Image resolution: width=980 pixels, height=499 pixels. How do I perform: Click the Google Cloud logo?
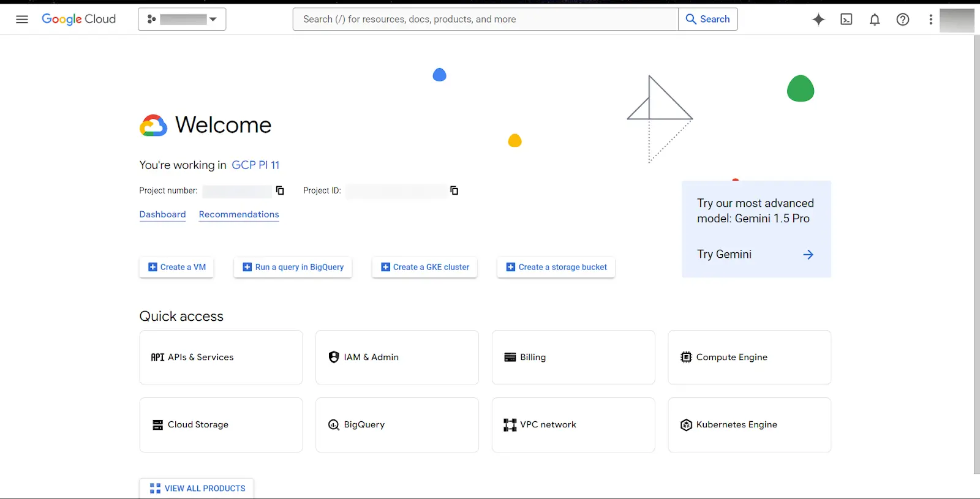click(x=78, y=19)
